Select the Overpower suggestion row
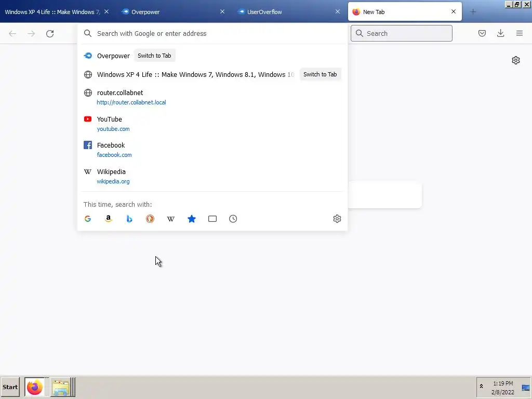 212,56
